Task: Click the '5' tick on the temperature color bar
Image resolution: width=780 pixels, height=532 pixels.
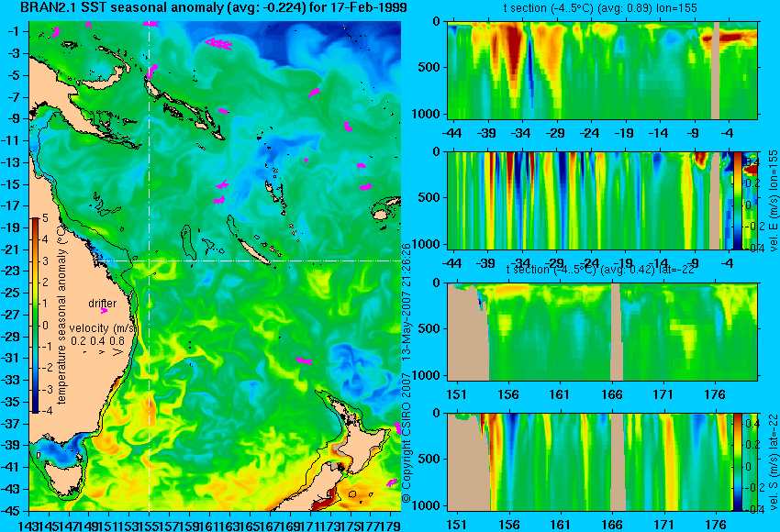Action: 45,217
